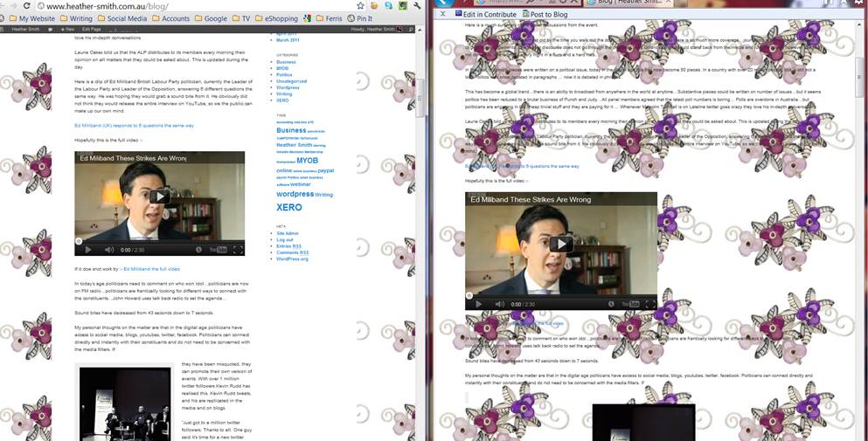868x441 pixels.
Task: Open Heather Smith menu in WordPress admin bar
Action: [x=25, y=29]
